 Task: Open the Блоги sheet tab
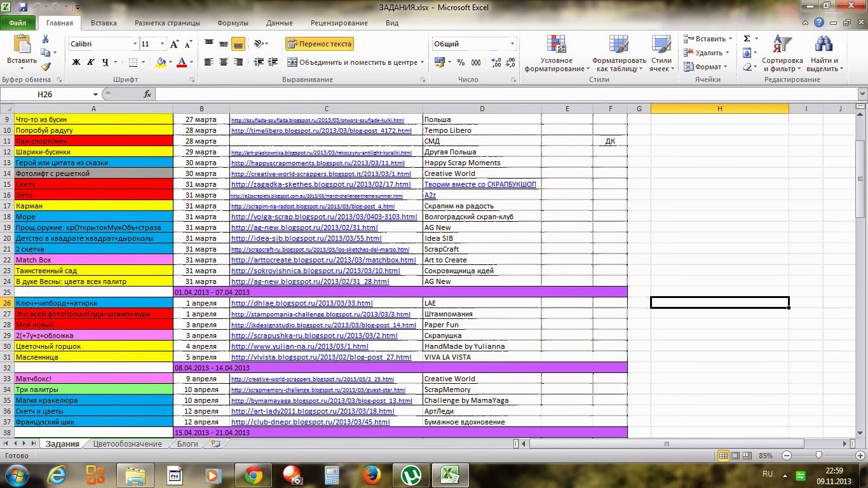[x=187, y=444]
